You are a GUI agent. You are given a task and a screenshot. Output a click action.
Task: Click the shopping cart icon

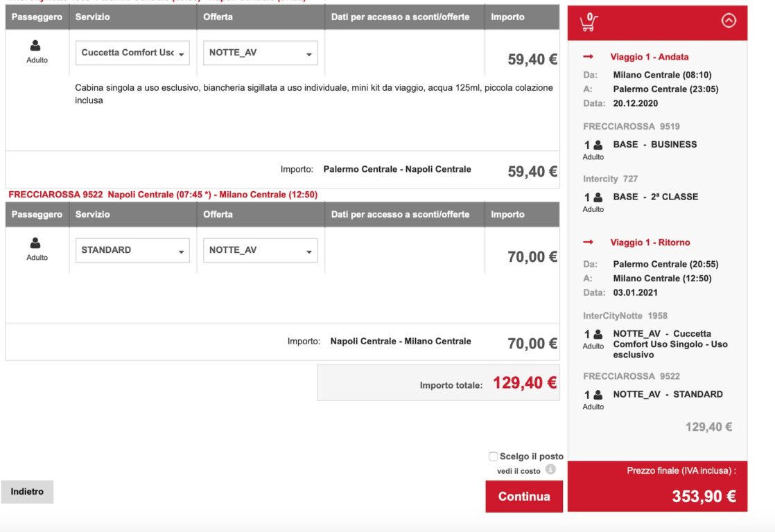click(589, 21)
